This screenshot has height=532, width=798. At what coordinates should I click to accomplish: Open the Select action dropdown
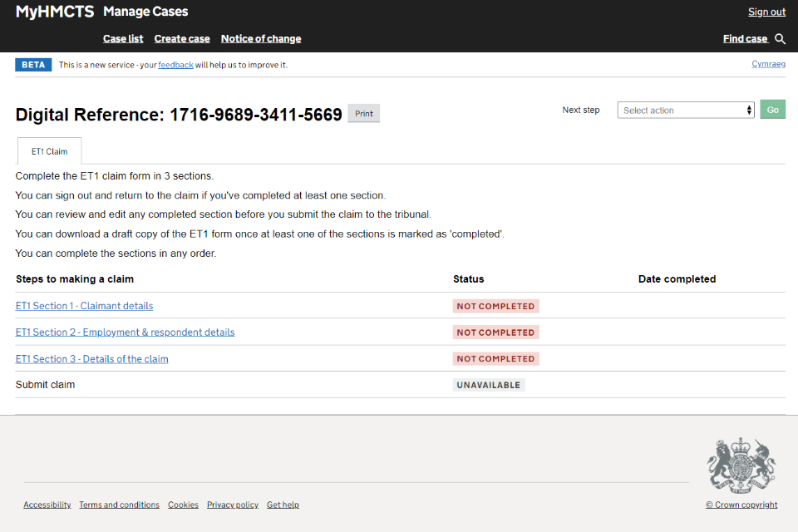686,110
